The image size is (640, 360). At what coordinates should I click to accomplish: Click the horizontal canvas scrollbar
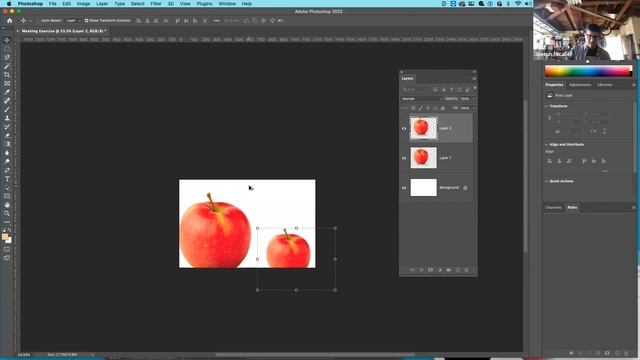click(314, 355)
